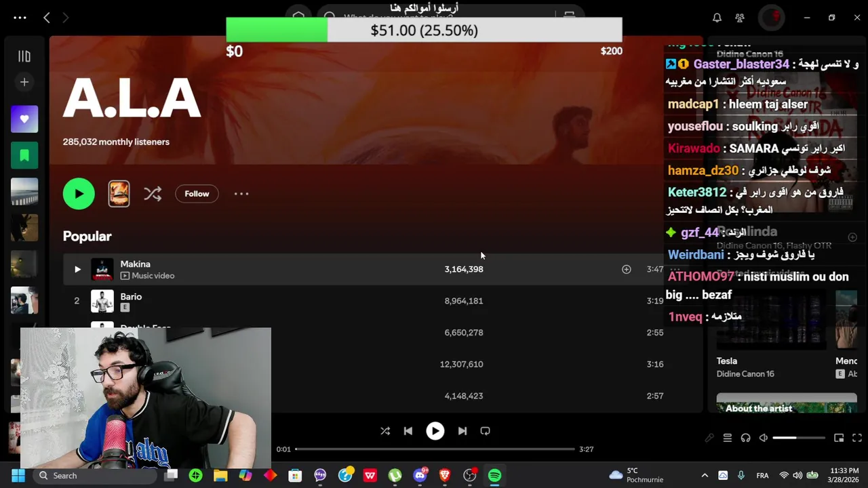Enable shuffle next to Follow button
This screenshot has height=488, width=868.
pyautogui.click(x=153, y=194)
